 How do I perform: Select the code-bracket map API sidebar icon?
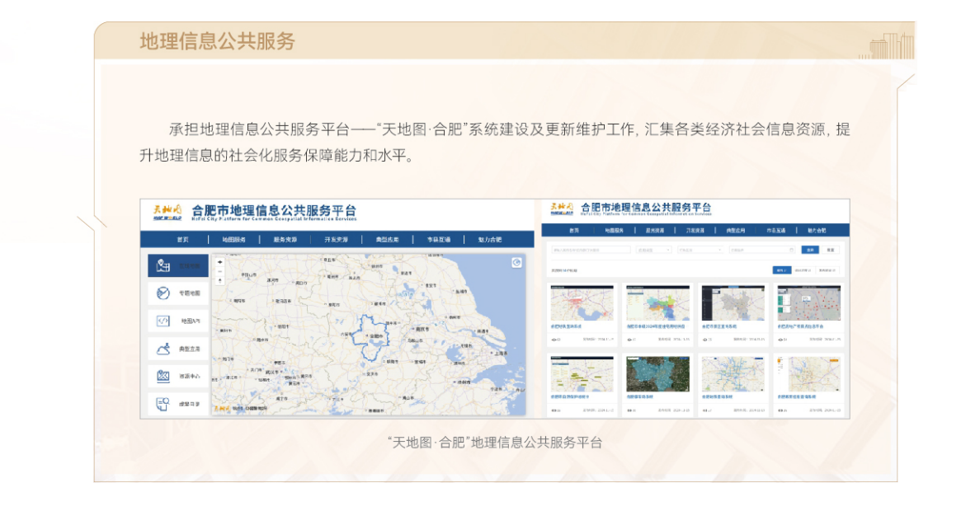(x=163, y=321)
